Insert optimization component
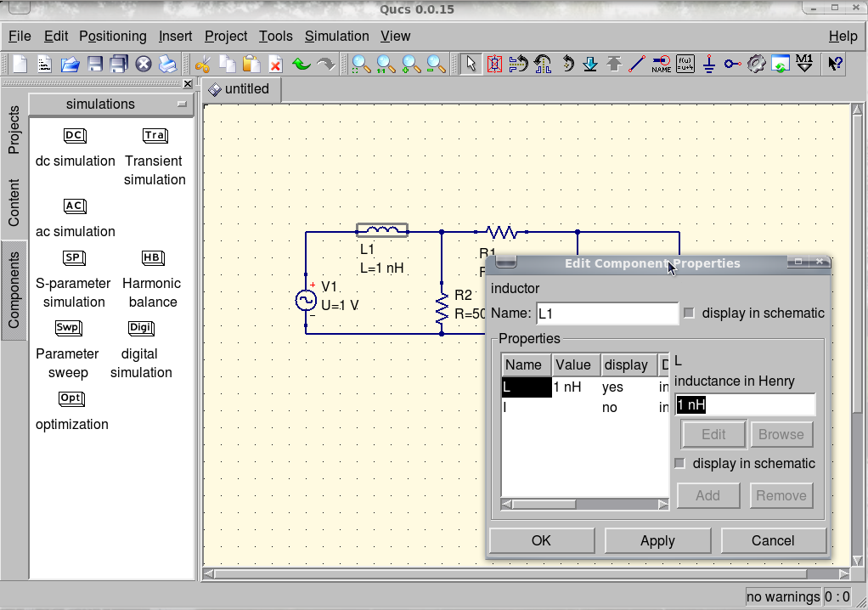 coord(72,412)
